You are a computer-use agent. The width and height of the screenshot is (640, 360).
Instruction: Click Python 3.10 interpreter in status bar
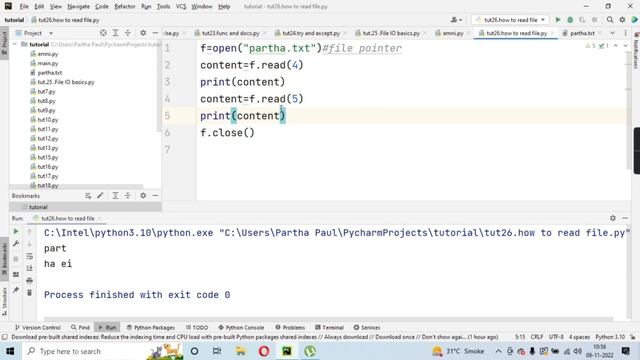pyautogui.click(x=610, y=337)
